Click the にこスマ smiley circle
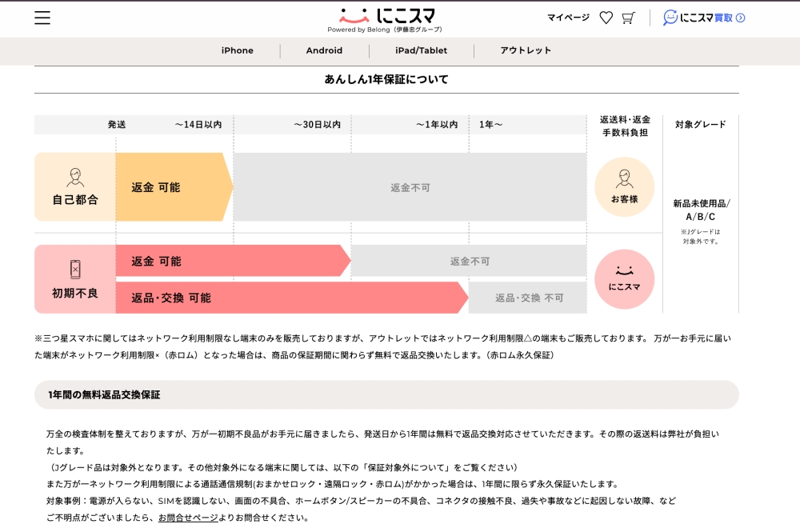 tap(624, 278)
